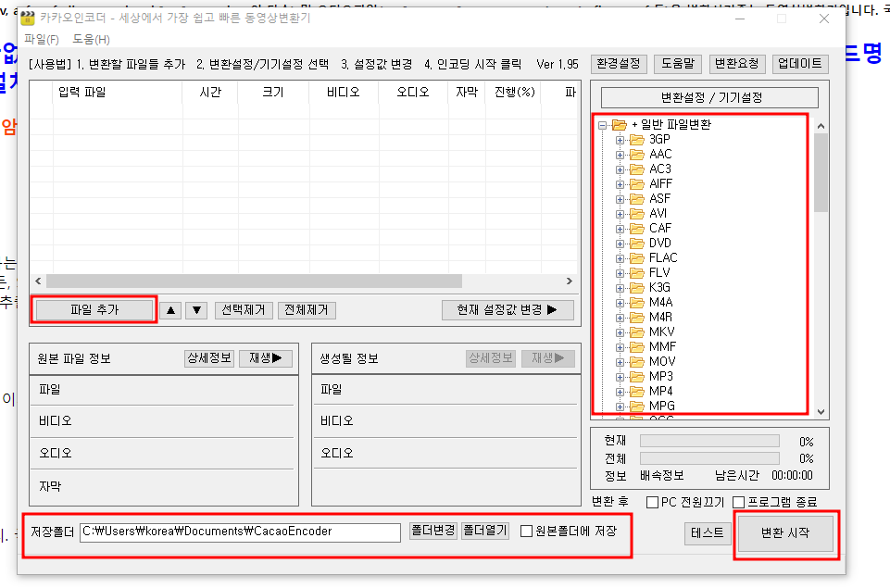Select the MMF folder icon

click(x=637, y=347)
